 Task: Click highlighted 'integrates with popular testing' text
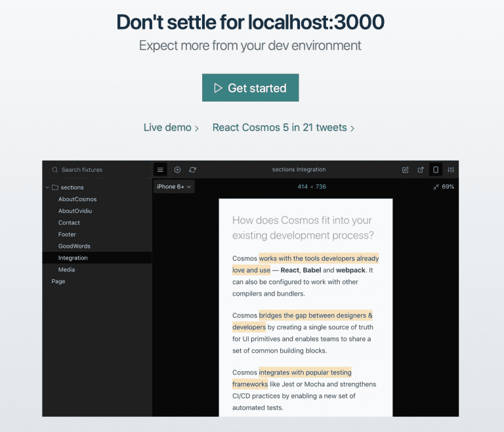tap(305, 372)
